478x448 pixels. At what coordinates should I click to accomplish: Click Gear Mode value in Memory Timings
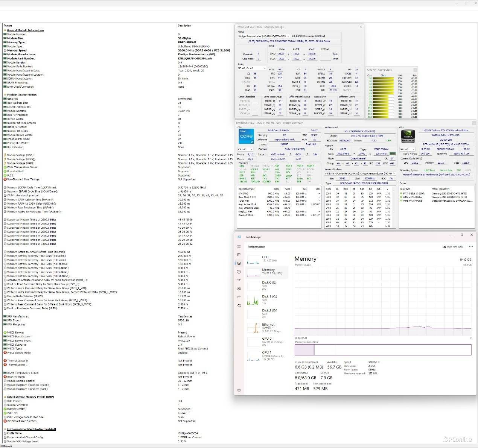point(258,59)
